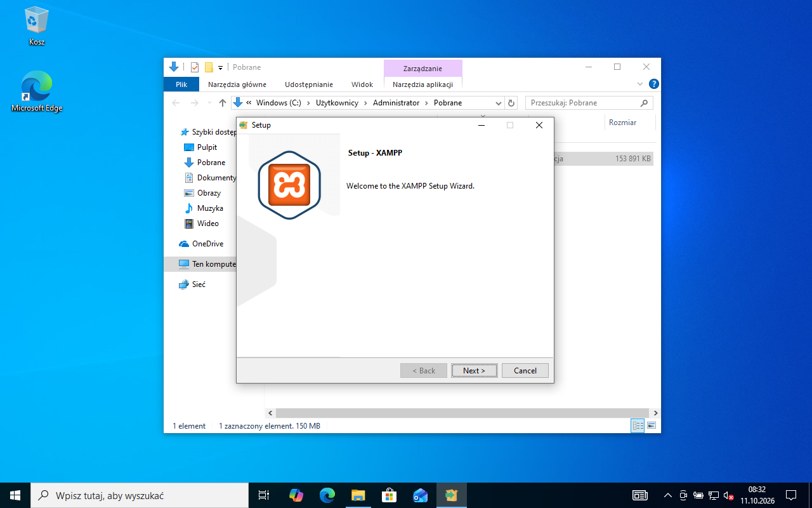
Task: Click the Zarządzanie contextual tab
Action: (422, 69)
